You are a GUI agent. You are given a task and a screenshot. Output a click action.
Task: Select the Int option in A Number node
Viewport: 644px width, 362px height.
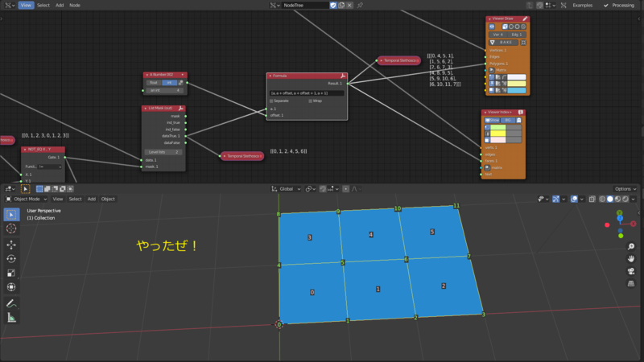pos(169,83)
